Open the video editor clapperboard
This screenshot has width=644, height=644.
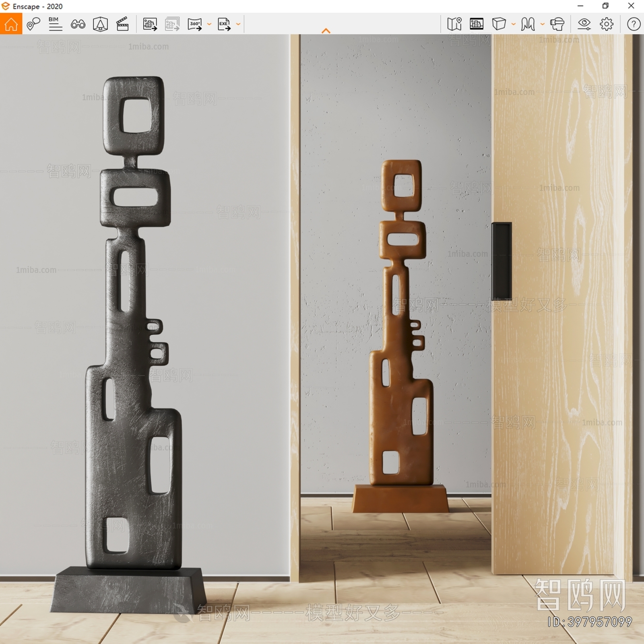tap(122, 24)
